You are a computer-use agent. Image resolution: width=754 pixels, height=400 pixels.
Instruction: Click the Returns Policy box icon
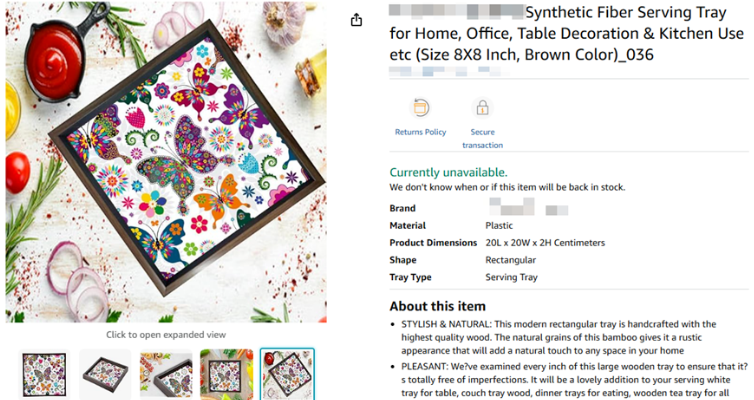pyautogui.click(x=421, y=108)
